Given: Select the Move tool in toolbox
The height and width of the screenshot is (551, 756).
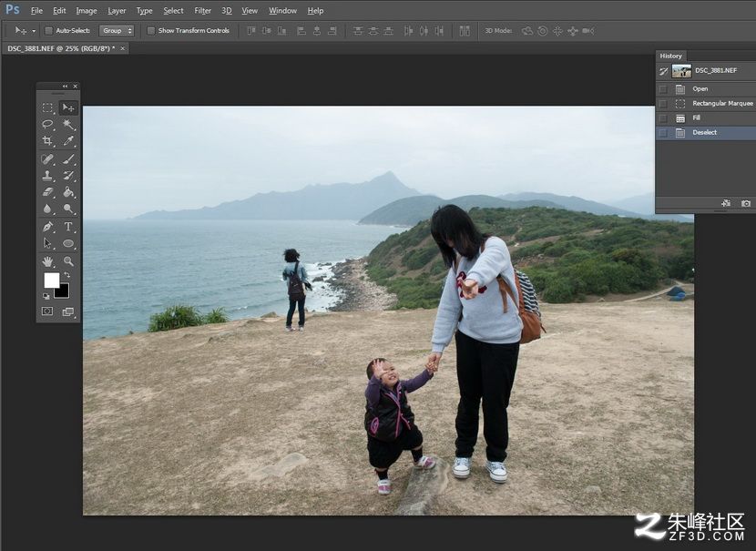Looking at the screenshot, I should (68, 107).
